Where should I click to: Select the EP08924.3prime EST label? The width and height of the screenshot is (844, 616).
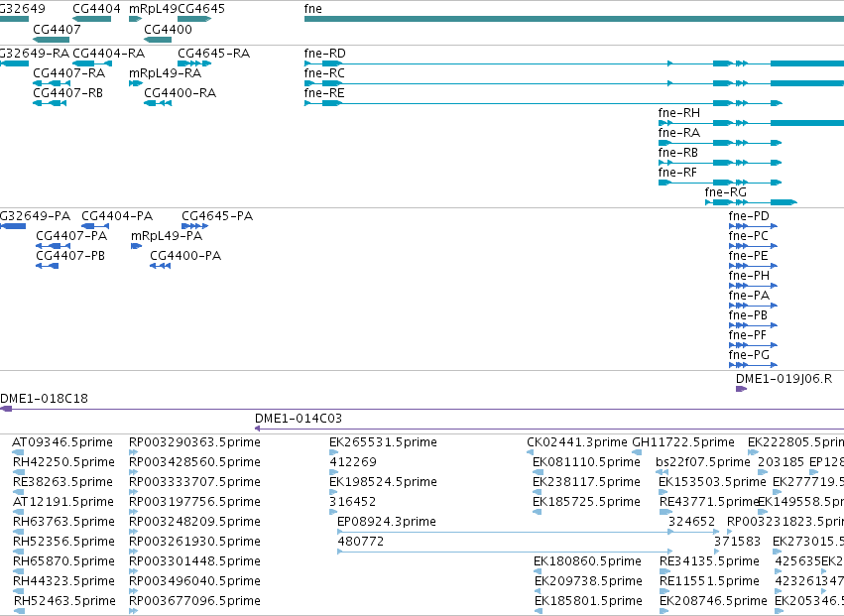tap(387, 523)
